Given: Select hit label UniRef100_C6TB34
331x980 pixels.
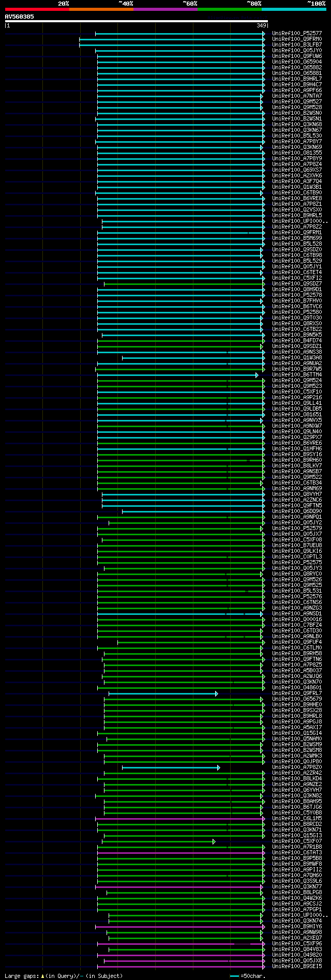Looking at the screenshot, I should click(x=297, y=483).
